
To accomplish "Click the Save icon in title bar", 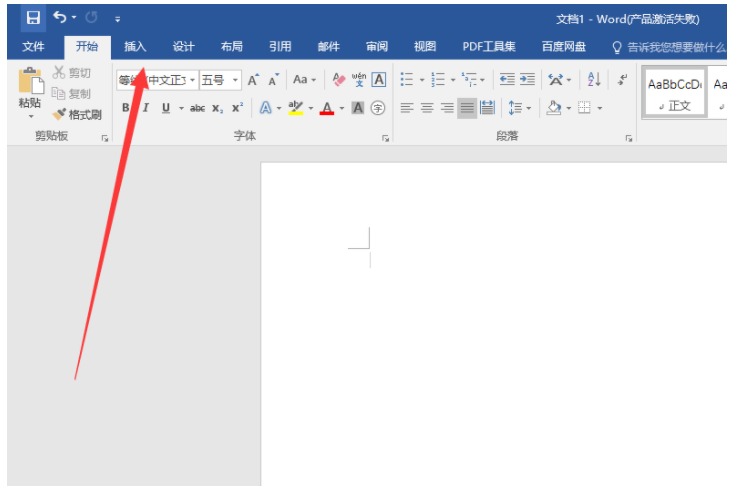I will [x=33, y=18].
